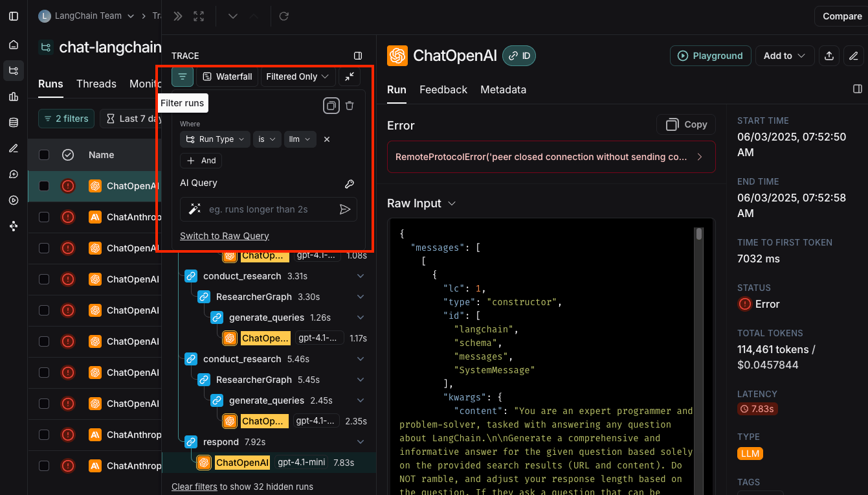Viewport: 868px width, 495px height.
Task: Open the Annotation pencil sidebar icon
Action: 14,148
